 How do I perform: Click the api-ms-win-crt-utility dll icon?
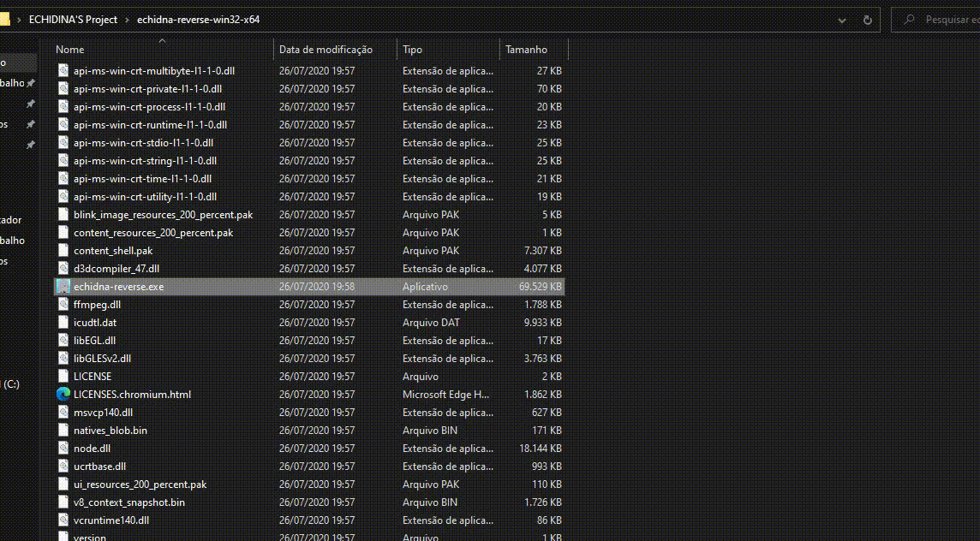click(63, 197)
